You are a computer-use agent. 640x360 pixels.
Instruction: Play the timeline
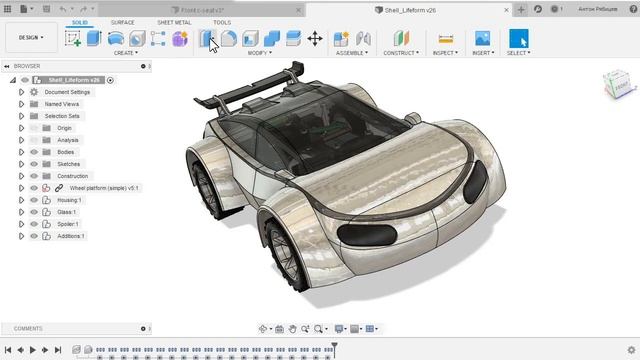(x=33, y=350)
